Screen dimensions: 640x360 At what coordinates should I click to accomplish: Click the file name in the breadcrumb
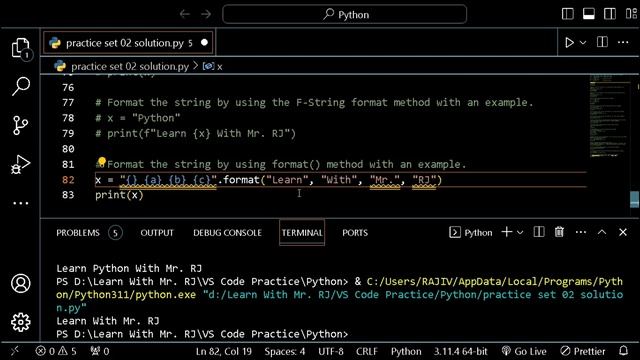pyautogui.click(x=130, y=66)
